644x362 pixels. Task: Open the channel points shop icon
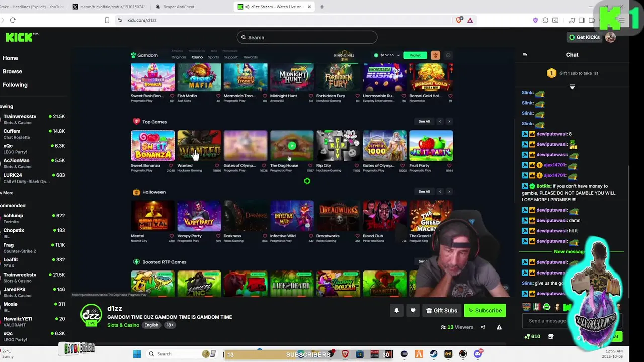pos(551,336)
